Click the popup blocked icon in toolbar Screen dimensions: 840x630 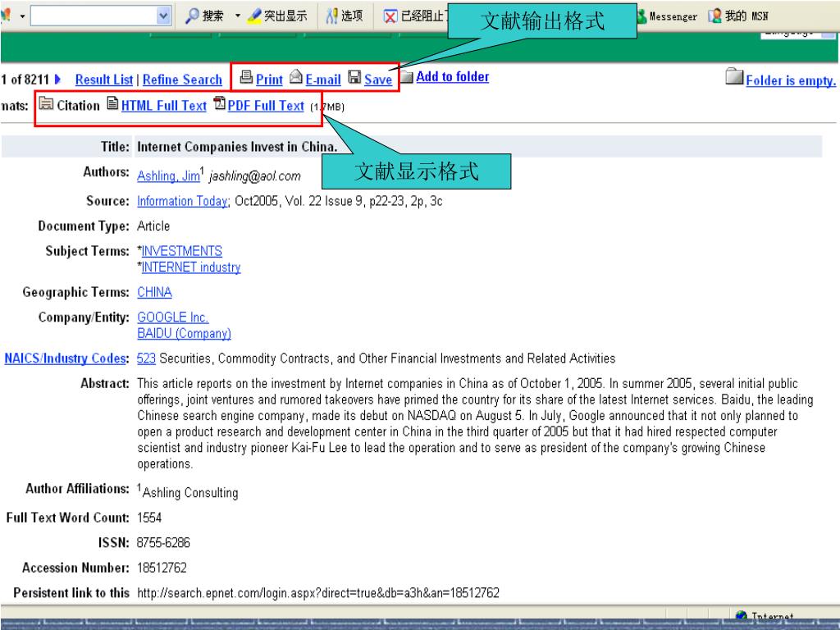click(x=390, y=16)
